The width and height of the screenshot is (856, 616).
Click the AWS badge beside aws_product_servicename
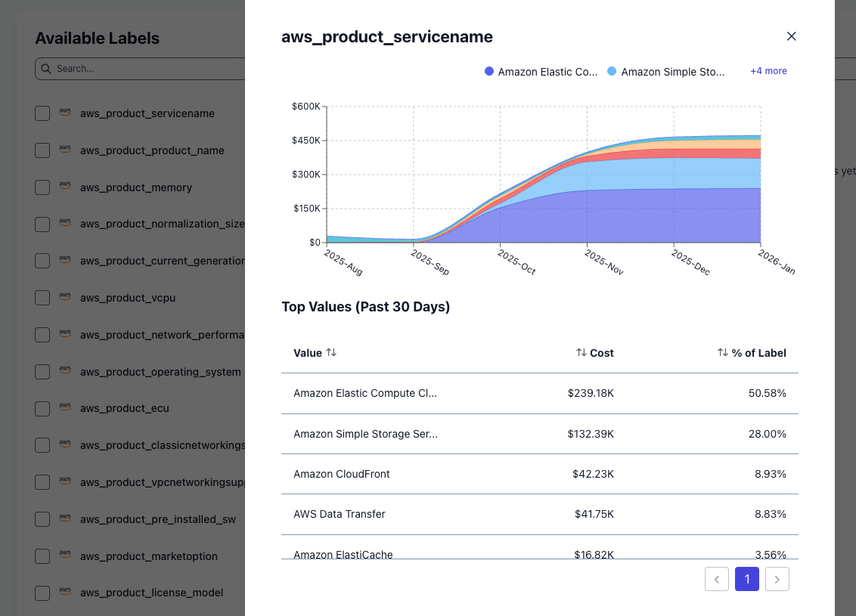point(65,113)
